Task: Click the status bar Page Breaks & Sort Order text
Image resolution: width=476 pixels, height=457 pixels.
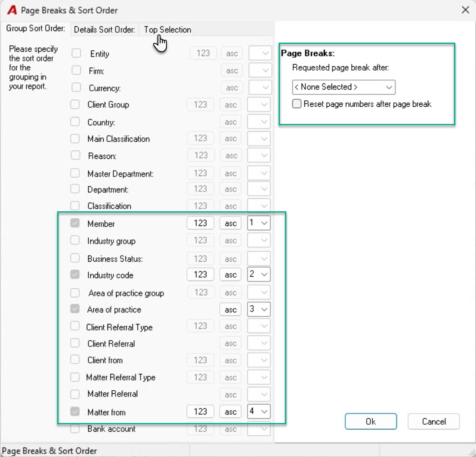Action: (x=49, y=451)
